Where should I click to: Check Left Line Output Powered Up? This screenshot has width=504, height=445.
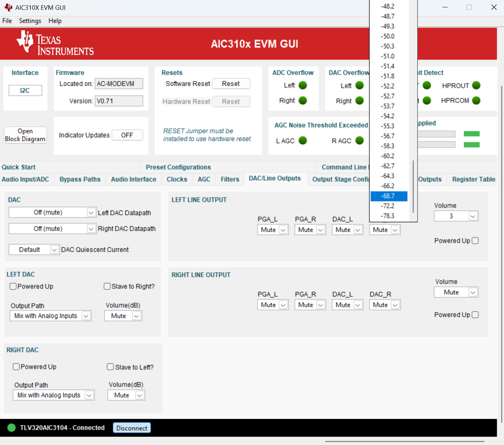point(475,241)
